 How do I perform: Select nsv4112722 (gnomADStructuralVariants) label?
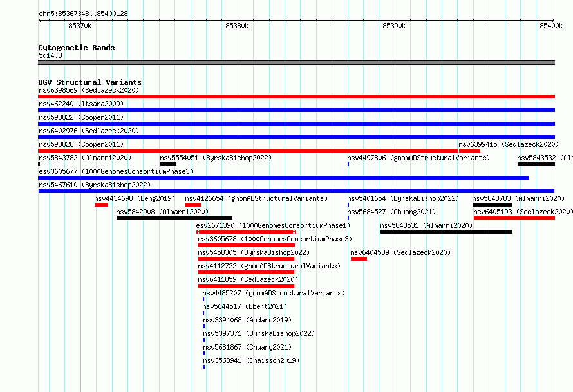[x=269, y=266]
